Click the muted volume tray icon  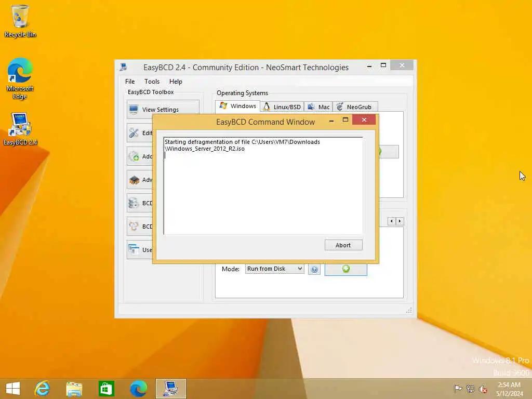tap(483, 389)
